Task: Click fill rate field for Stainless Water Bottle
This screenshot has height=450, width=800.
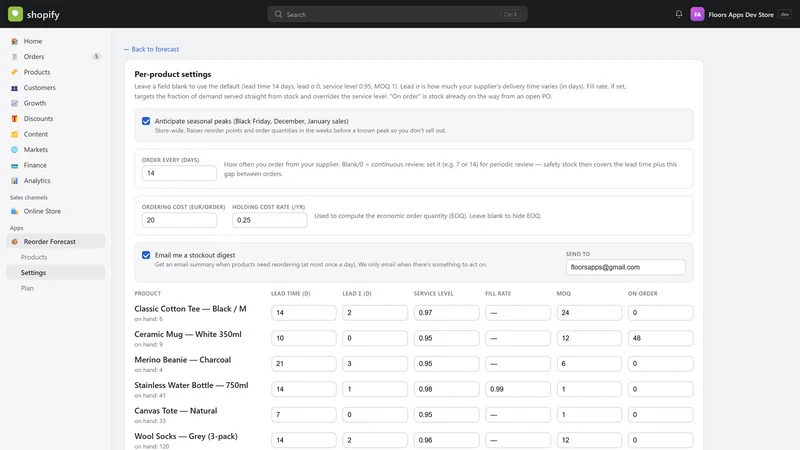Action: pos(518,389)
